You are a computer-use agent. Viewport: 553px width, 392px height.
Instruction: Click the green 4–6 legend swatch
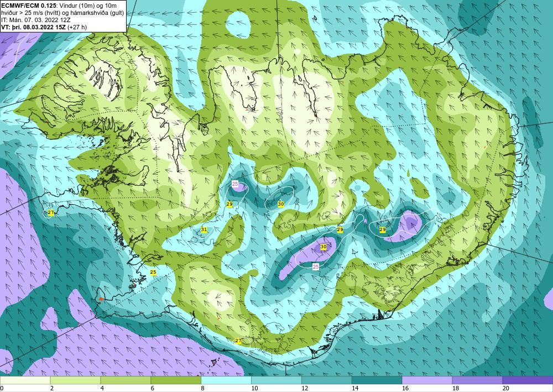coord(126,380)
